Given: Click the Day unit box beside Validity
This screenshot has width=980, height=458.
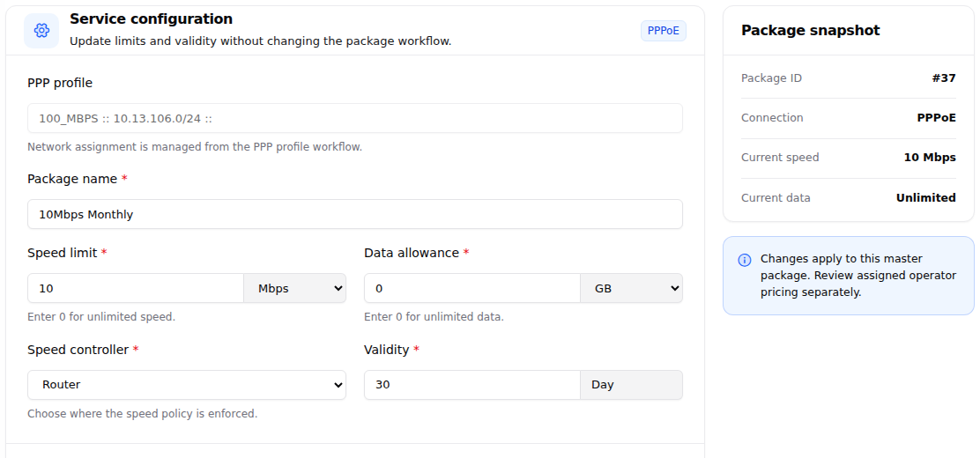Looking at the screenshot, I should point(631,385).
